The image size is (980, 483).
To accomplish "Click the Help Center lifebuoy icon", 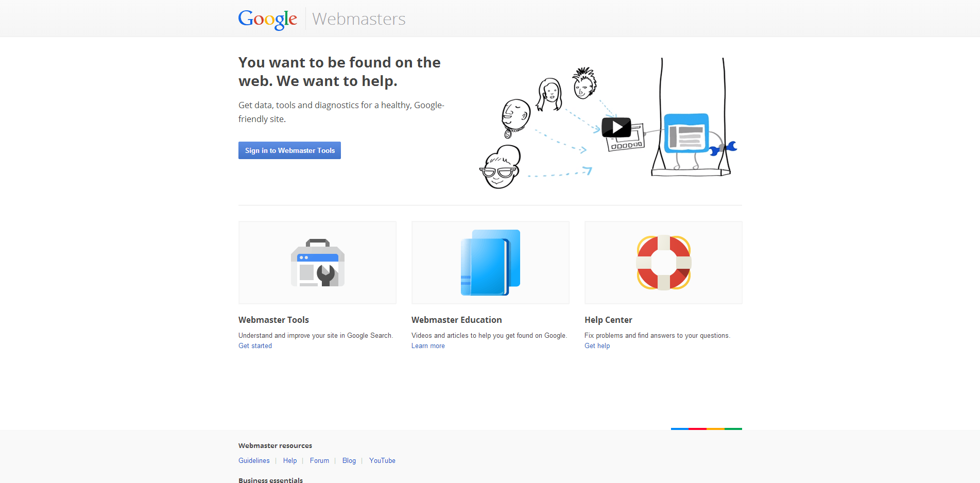I will [x=663, y=263].
